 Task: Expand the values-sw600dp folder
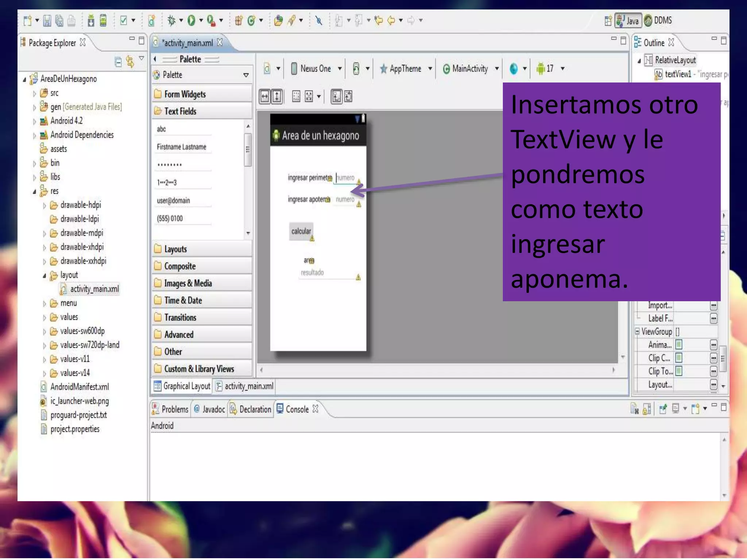[x=44, y=332]
